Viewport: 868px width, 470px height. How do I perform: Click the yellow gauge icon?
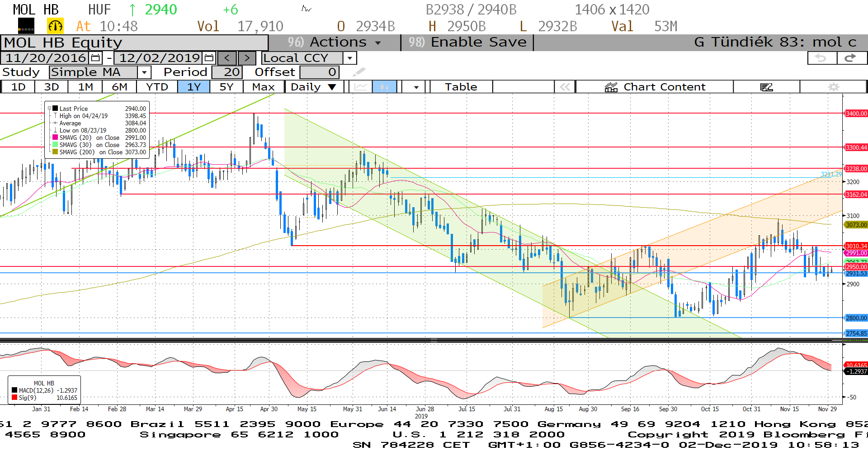tap(55, 26)
